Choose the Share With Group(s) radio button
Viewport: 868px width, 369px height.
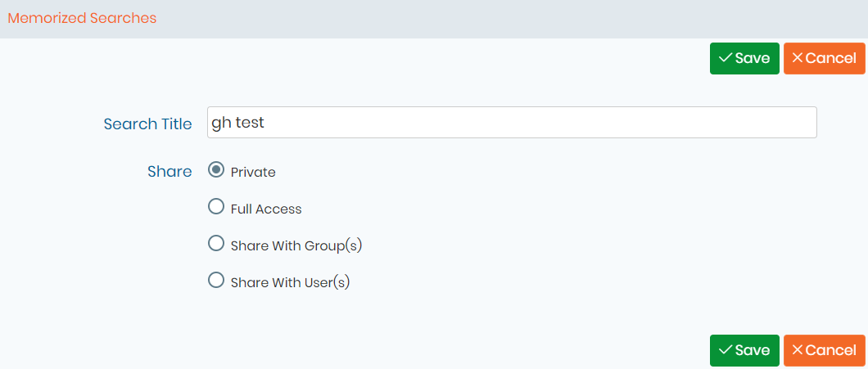tap(216, 244)
